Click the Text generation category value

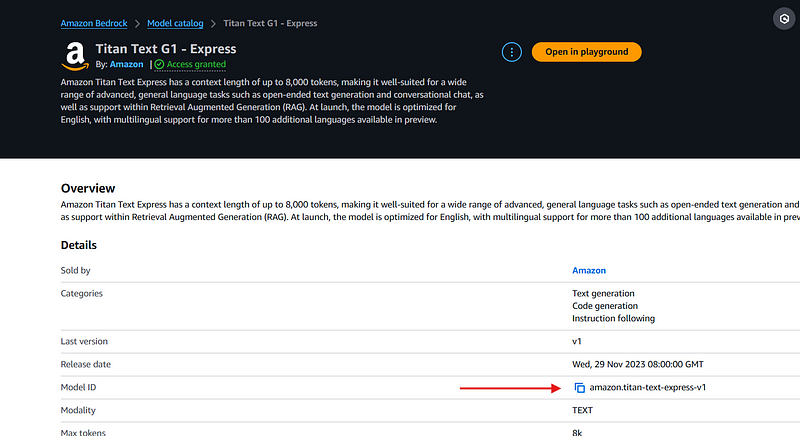(x=603, y=294)
